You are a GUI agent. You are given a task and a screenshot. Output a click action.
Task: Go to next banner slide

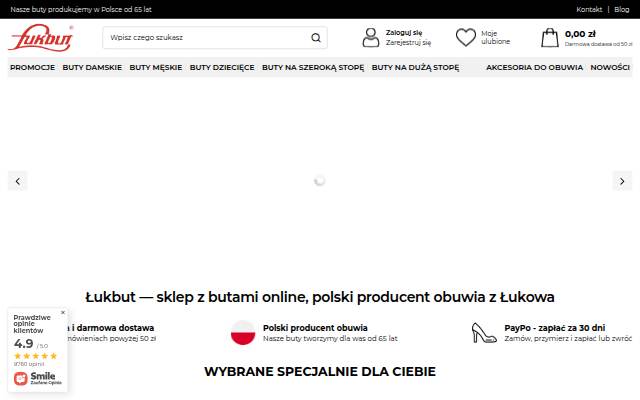622,181
